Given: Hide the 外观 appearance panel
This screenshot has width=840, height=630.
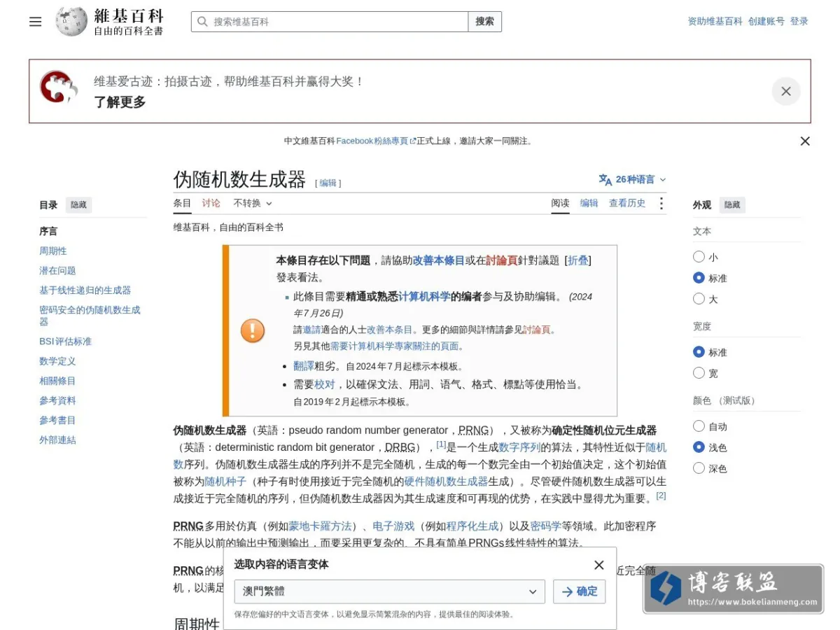Looking at the screenshot, I should 732,205.
